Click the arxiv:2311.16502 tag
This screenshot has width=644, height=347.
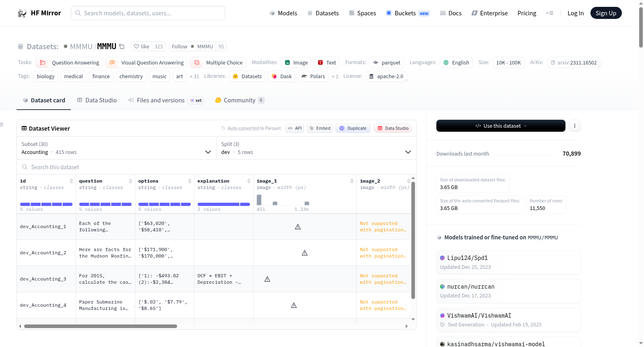(574, 63)
